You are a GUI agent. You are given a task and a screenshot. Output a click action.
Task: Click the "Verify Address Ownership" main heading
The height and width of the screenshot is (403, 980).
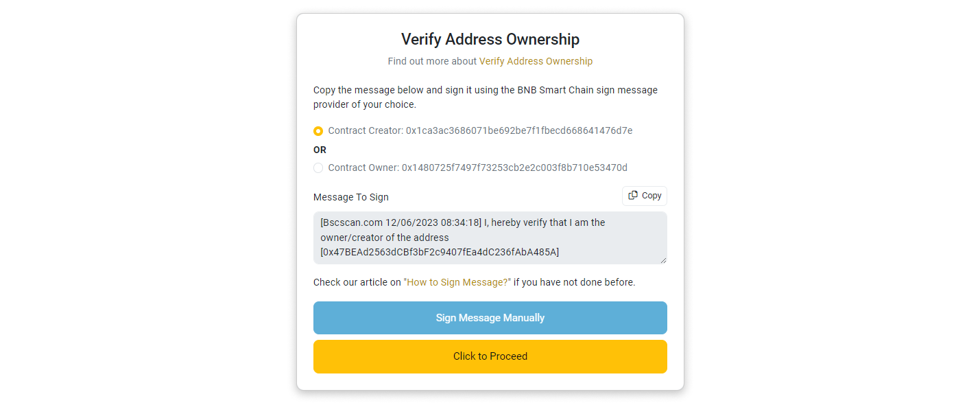pos(490,39)
